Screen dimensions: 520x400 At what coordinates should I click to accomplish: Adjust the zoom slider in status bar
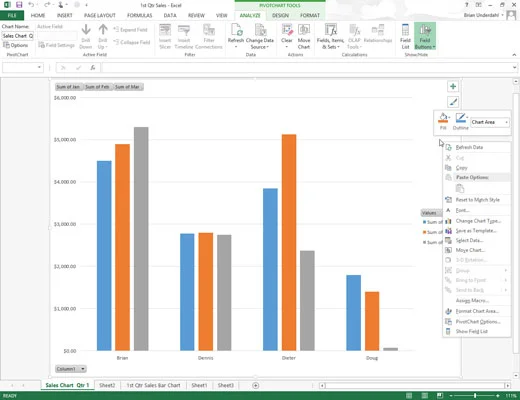pyautogui.click(x=475, y=396)
